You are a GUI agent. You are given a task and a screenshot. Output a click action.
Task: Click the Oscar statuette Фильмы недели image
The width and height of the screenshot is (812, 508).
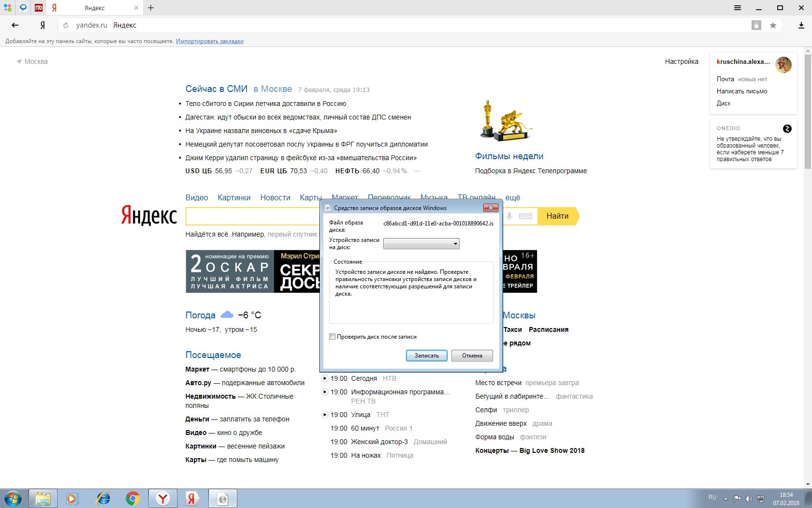[x=506, y=121]
